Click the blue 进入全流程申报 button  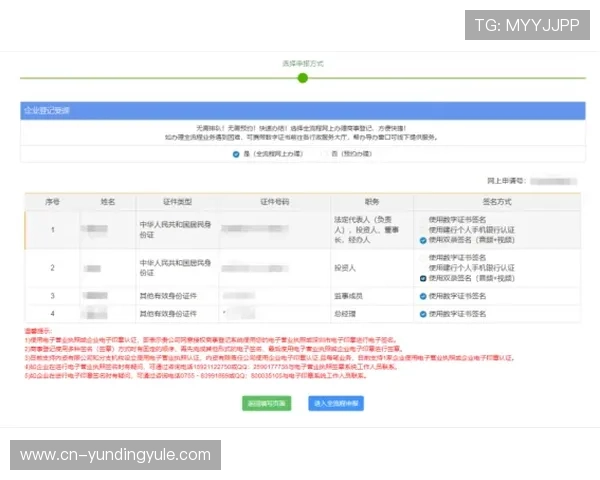336,403
